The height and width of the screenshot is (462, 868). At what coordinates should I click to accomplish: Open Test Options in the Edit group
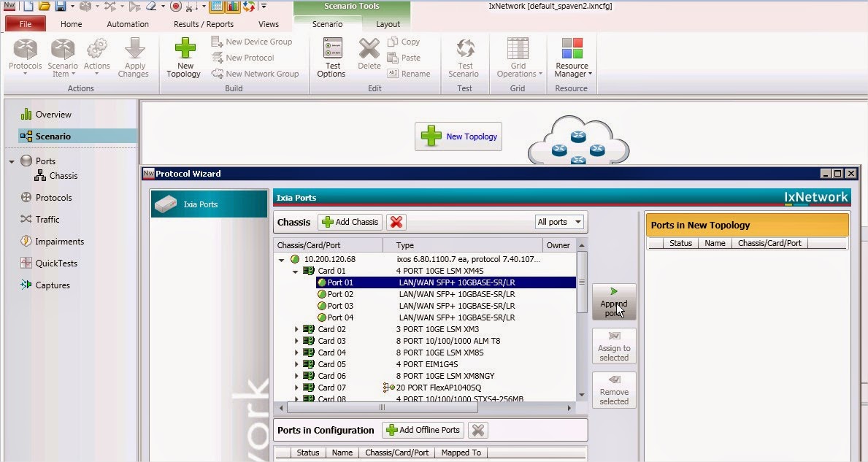tap(332, 58)
